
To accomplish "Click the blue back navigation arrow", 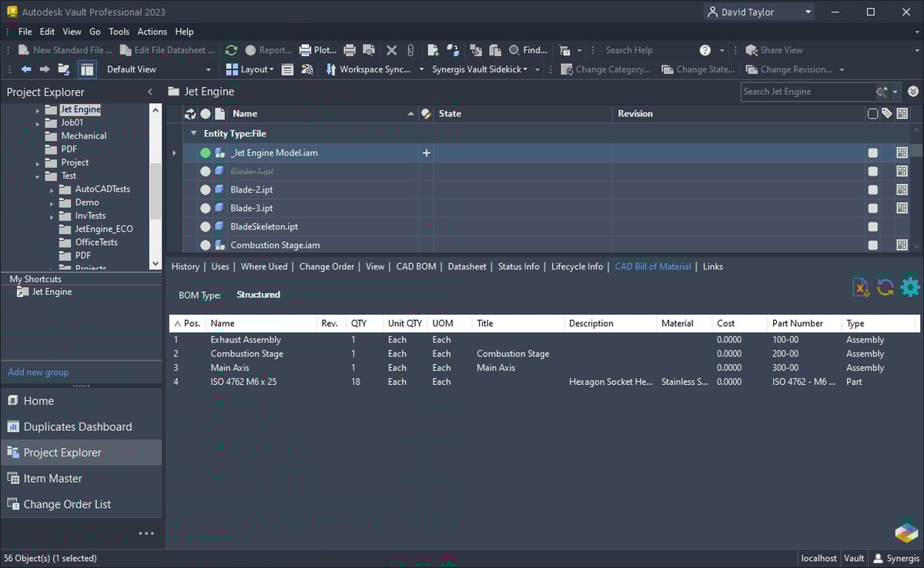I will (26, 69).
